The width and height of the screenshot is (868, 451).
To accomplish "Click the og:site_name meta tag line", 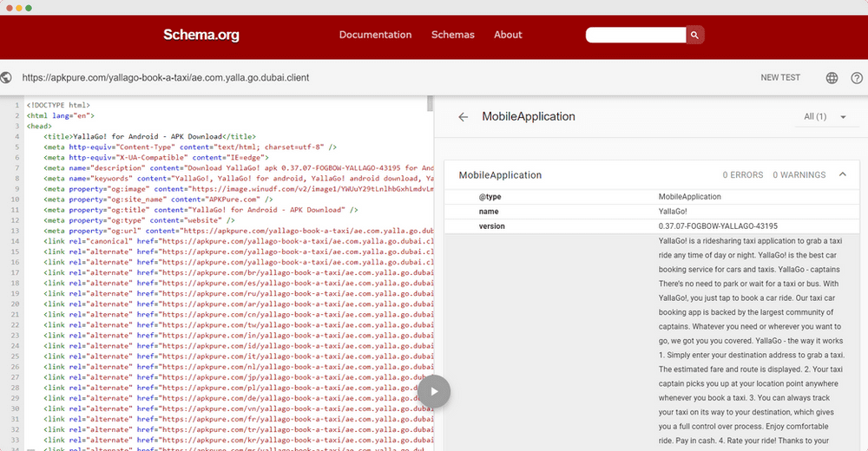I will [158, 199].
